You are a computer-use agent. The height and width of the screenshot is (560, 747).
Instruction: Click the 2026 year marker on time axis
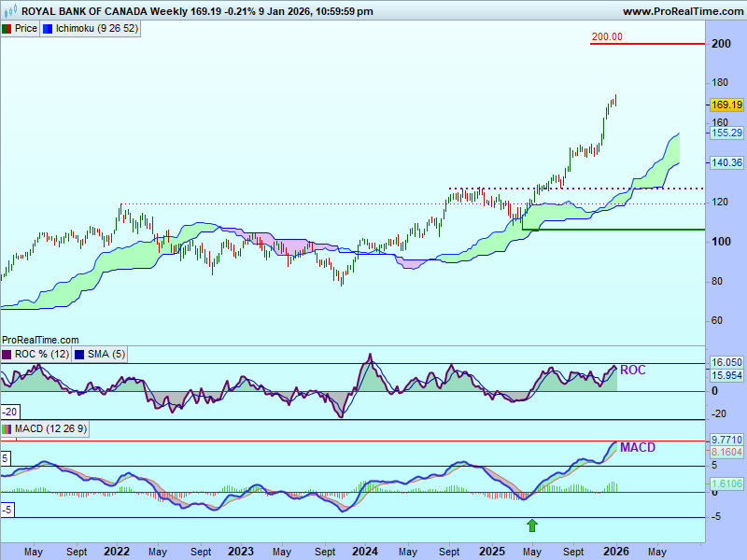pos(614,552)
